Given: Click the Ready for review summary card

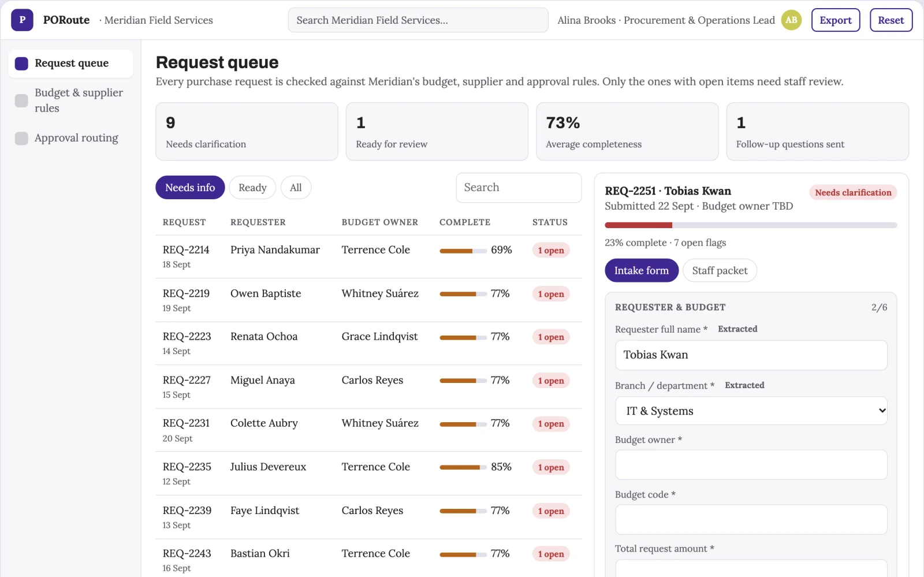Looking at the screenshot, I should pyautogui.click(x=437, y=132).
